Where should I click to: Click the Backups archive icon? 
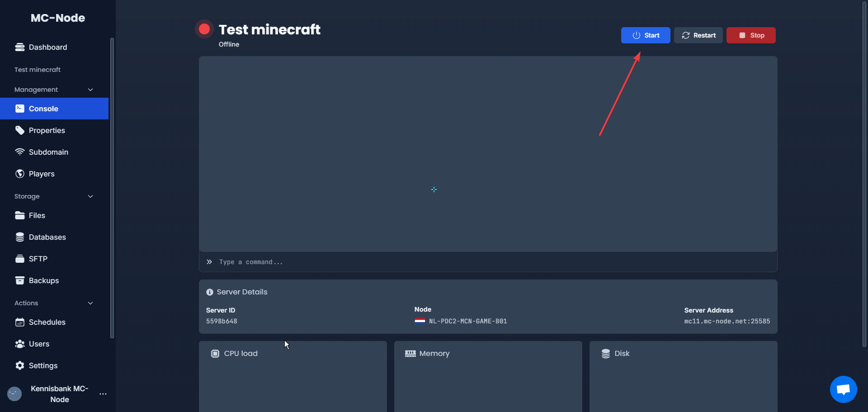[20, 280]
